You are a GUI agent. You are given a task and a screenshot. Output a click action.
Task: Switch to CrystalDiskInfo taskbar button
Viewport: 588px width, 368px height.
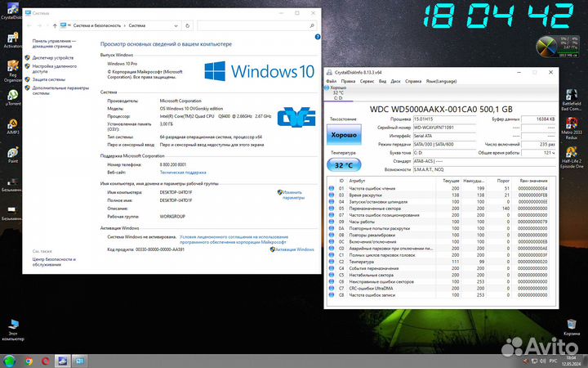click(62, 361)
